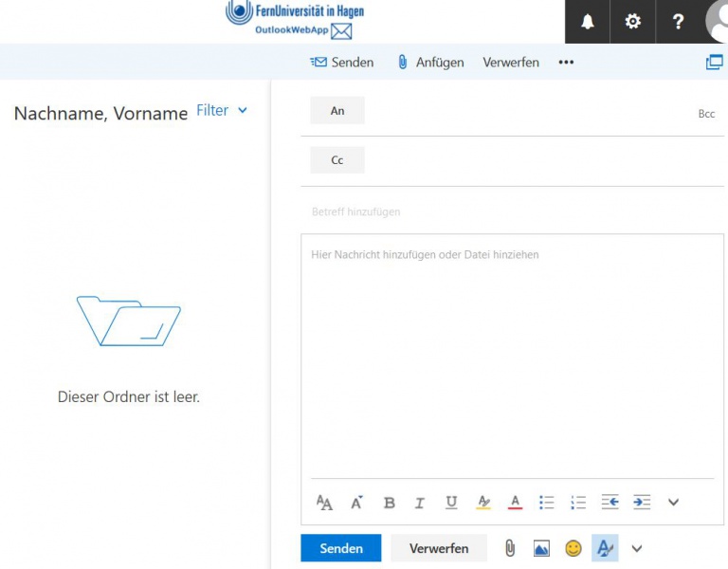Click the Nachname, Vorname folder heading
The image size is (728, 569).
pyautogui.click(x=100, y=114)
